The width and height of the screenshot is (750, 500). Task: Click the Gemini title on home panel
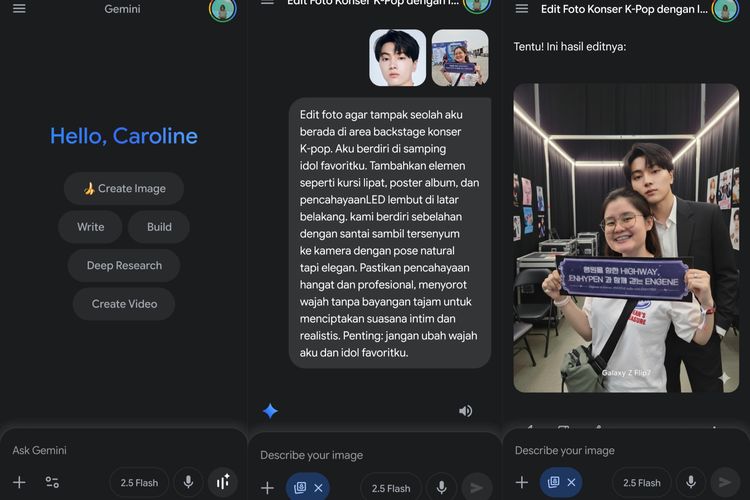pyautogui.click(x=122, y=9)
